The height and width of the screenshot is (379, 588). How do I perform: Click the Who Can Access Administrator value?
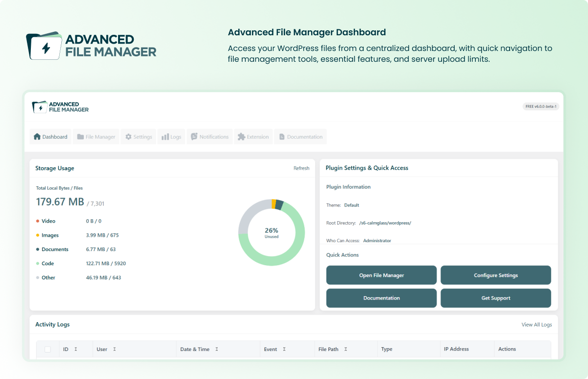point(377,241)
